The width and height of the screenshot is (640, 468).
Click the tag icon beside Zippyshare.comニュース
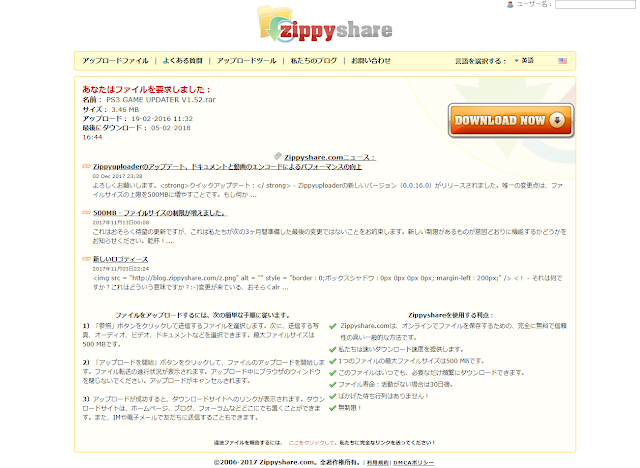tap(278, 156)
